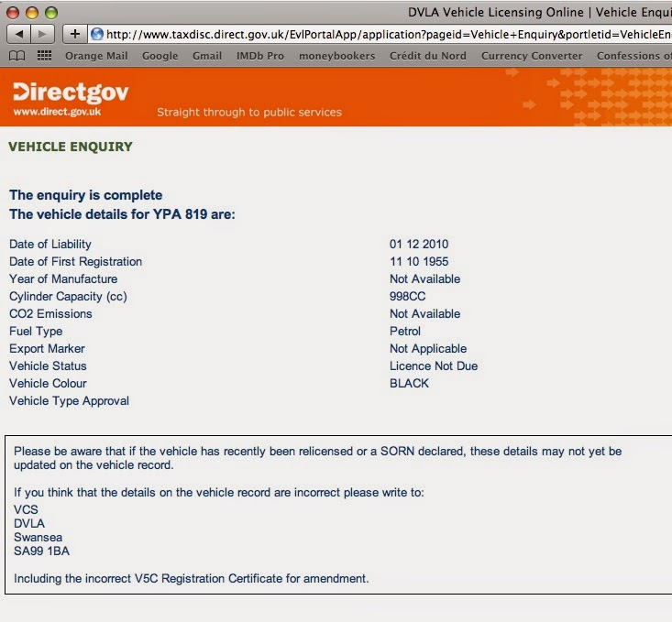Click the Vehicle Colour label

click(x=48, y=384)
